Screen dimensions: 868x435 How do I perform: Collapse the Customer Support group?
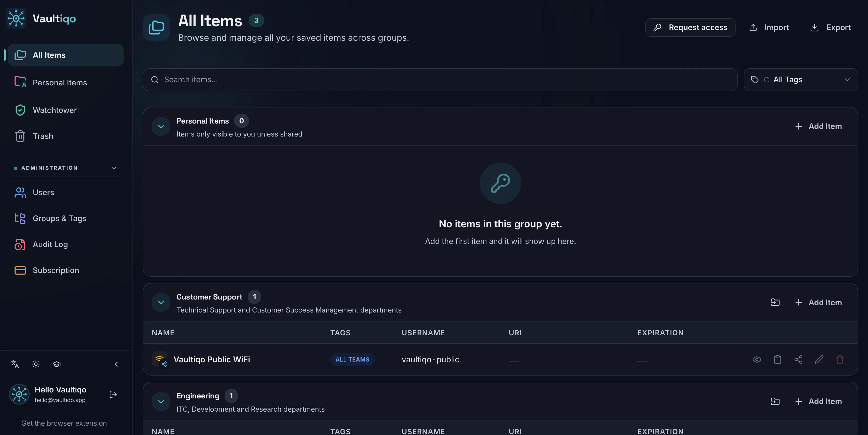click(x=161, y=302)
